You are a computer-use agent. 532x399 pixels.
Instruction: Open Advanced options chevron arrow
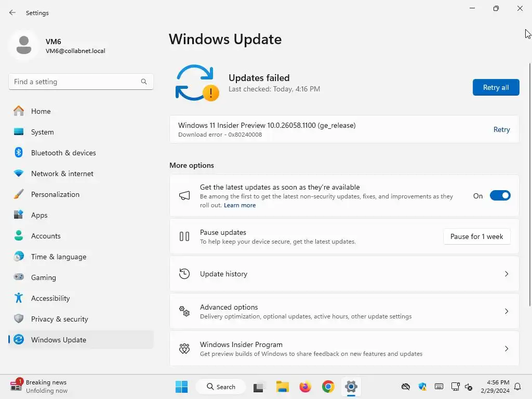pos(507,311)
